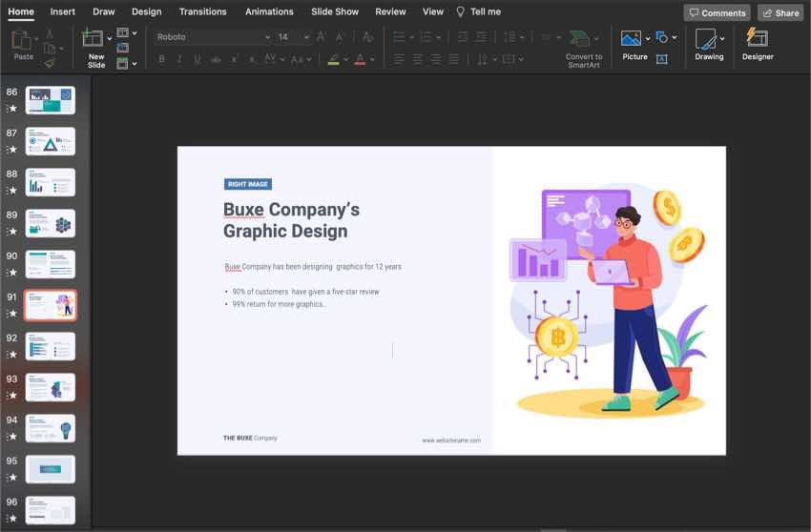Viewport: 811px width, 532px height.
Task: Select slide 86 thumbnail
Action: tap(51, 100)
